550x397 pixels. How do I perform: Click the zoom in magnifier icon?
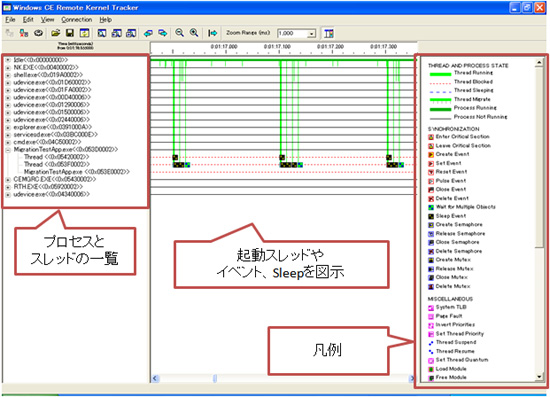click(x=194, y=33)
